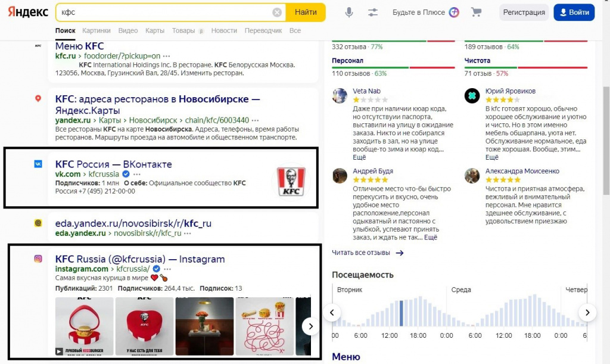The image size is (610, 364).
Task: Click Андрей Будя reviewer avatar
Action: coord(340,175)
